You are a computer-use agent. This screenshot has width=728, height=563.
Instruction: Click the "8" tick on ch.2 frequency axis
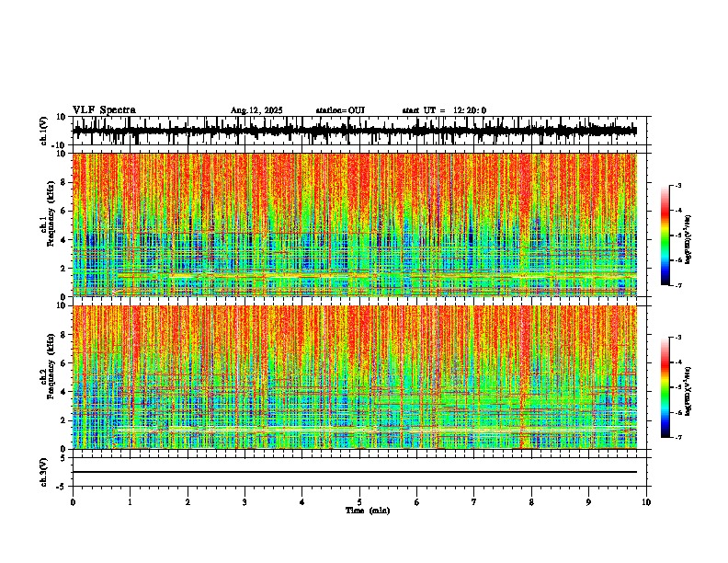[64, 334]
